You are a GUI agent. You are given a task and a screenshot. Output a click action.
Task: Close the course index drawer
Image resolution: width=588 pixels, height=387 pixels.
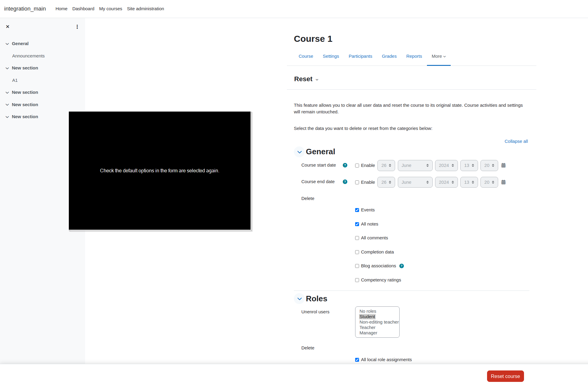pos(8,27)
